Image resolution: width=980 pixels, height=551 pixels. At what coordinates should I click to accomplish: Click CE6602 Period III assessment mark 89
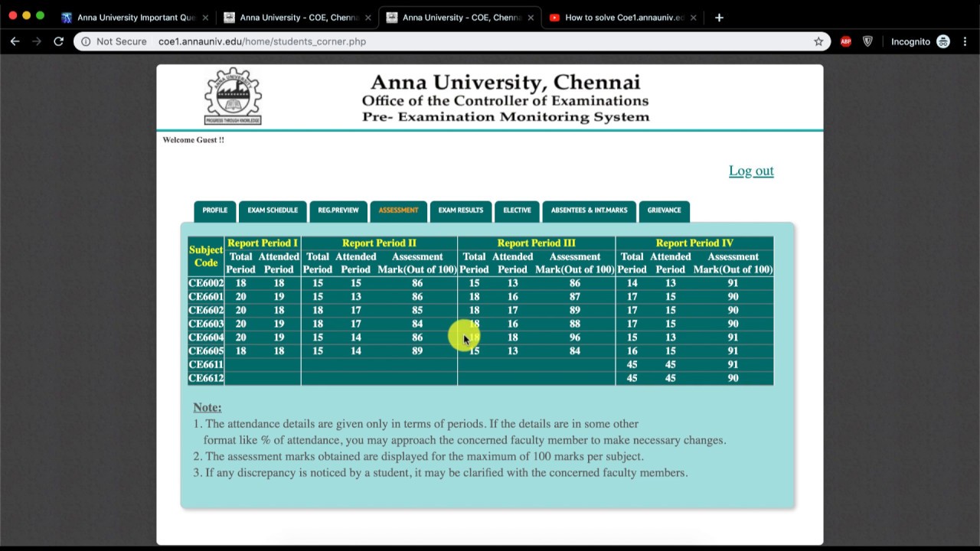575,311
